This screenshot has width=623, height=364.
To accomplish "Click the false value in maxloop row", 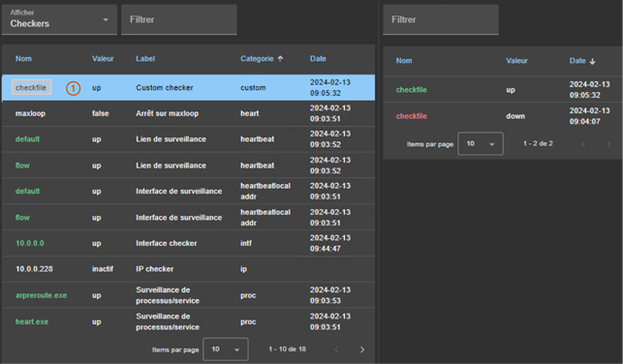I will tap(101, 113).
